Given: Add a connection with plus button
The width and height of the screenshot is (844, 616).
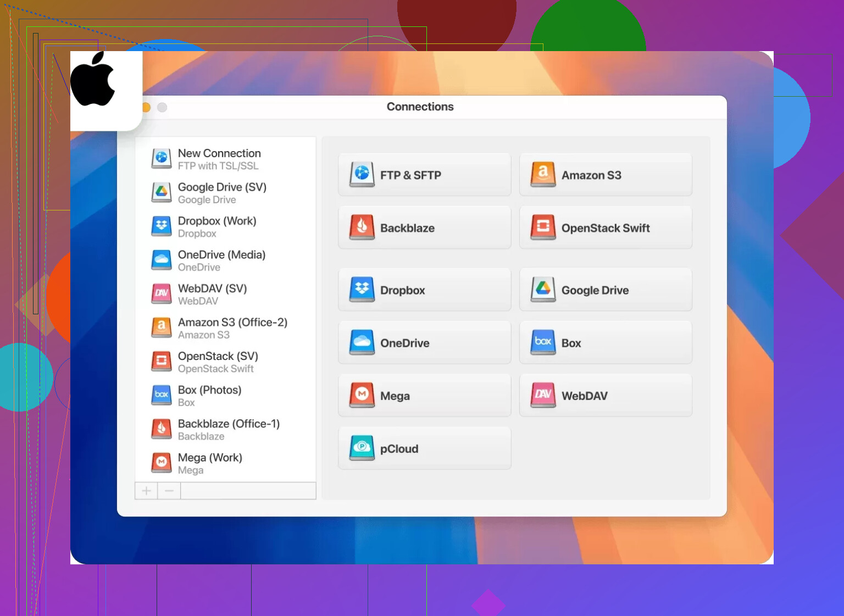Looking at the screenshot, I should point(146,491).
